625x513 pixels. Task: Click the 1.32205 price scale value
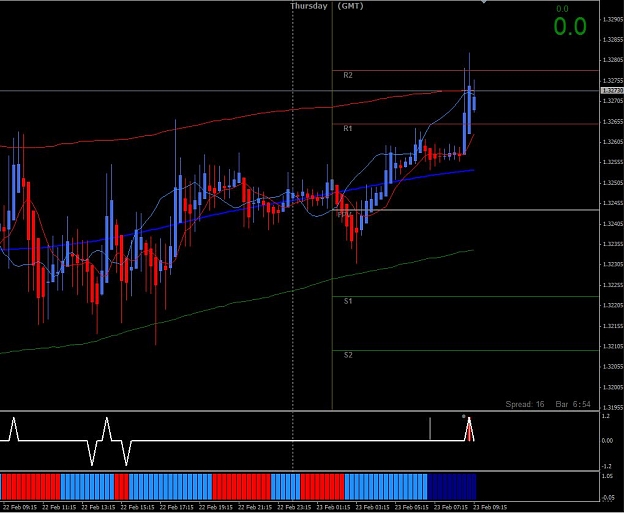point(613,305)
